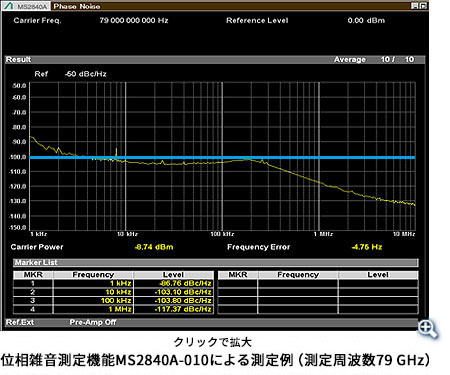Click the MS2840A model label in title bar
The width and height of the screenshot is (450, 375).
point(32,6)
